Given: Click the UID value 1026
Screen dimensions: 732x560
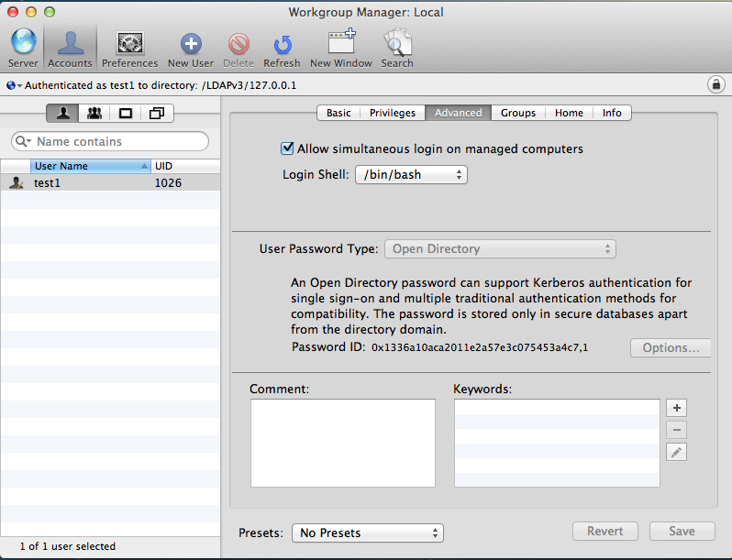Looking at the screenshot, I should coord(168,182).
